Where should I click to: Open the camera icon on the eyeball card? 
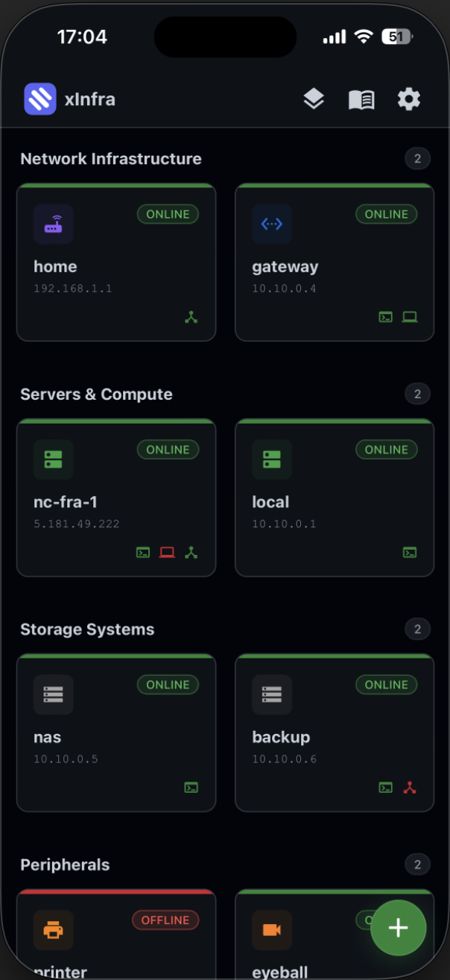(x=271, y=930)
